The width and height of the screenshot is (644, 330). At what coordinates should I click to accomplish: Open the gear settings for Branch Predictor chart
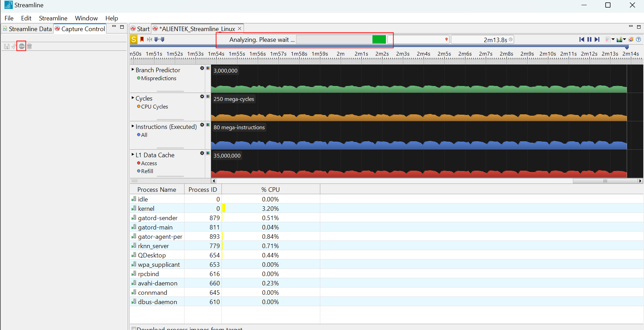point(202,68)
